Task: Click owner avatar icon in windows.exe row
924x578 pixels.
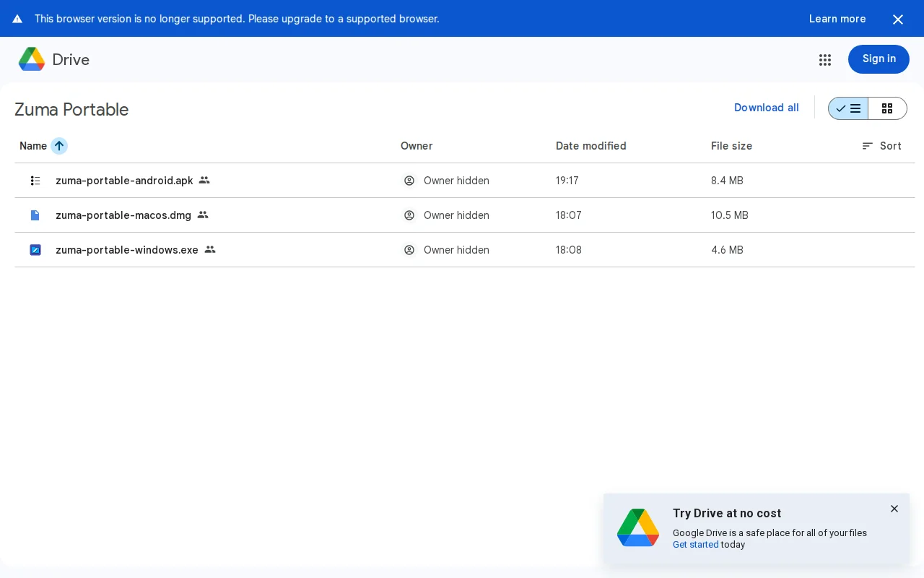Action: tap(409, 250)
